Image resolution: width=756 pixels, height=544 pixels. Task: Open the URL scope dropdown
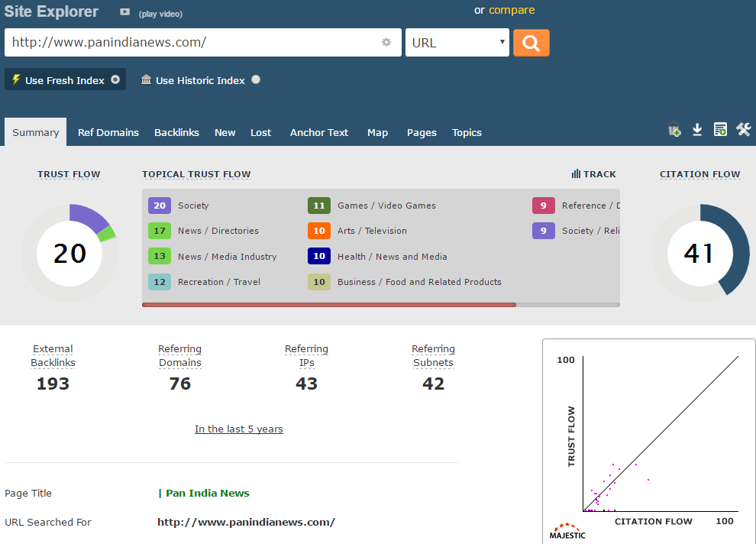457,43
